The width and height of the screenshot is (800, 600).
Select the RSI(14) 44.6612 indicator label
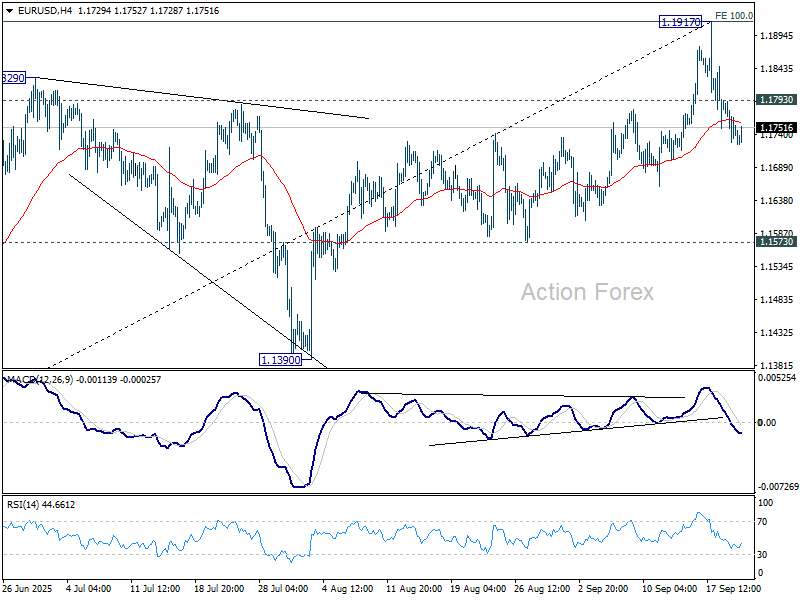38,504
